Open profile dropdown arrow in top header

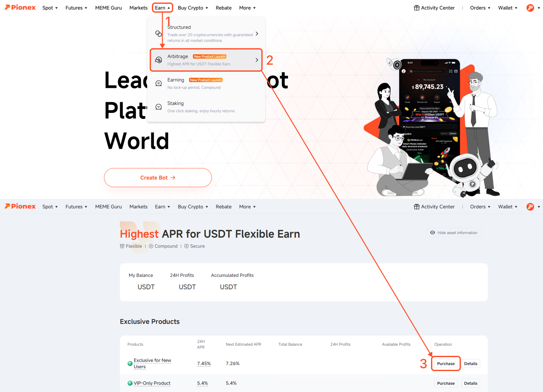(539, 8)
